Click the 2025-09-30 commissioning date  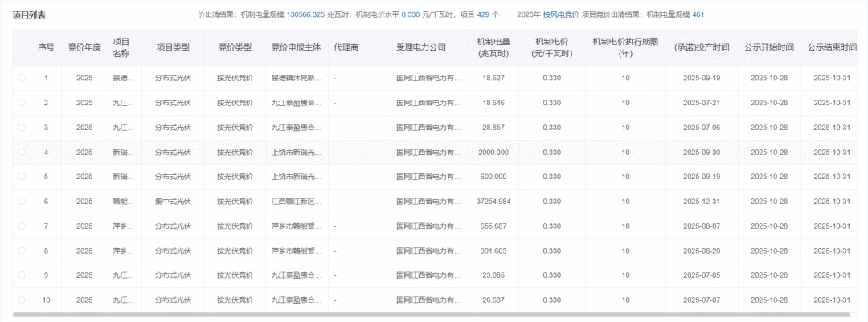(x=702, y=152)
